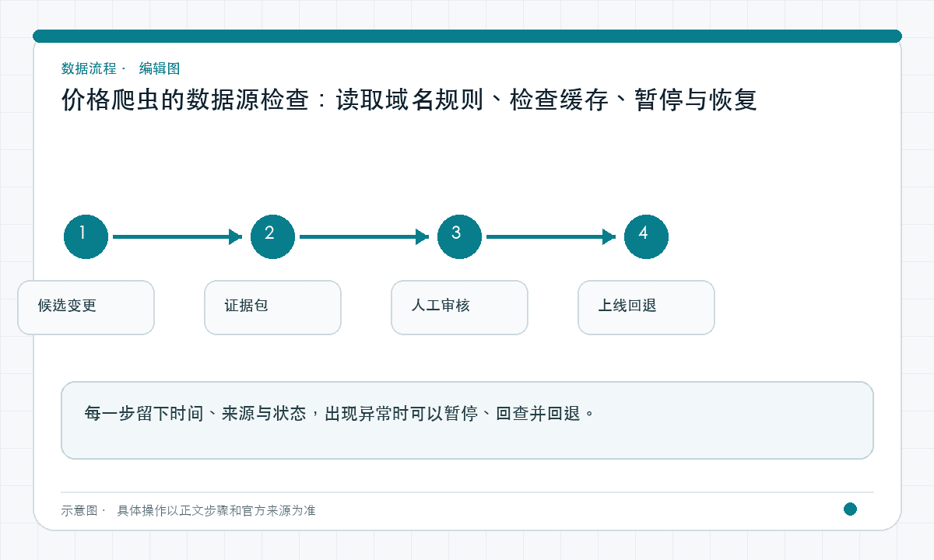Click the note beginning 每一步留下时间
Image resolution: width=934 pixels, height=560 pixels.
pyautogui.click(x=467, y=420)
